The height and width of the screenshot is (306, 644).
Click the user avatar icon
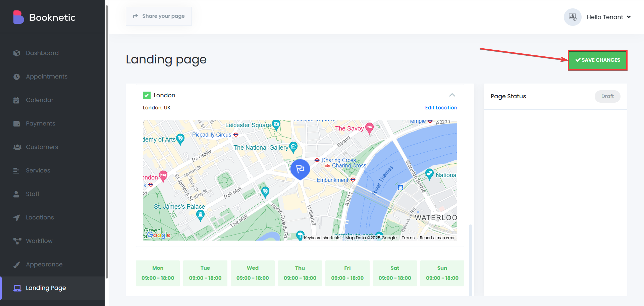tap(573, 17)
